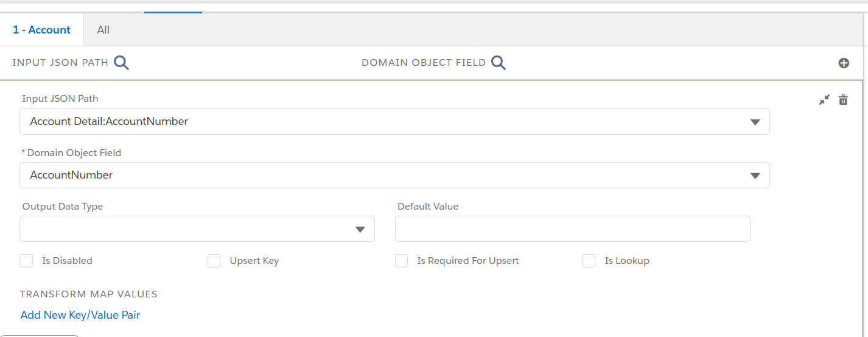Screen dimensions: 868x337
Task: Check the Is Disabled checkbox
Action: [x=26, y=261]
